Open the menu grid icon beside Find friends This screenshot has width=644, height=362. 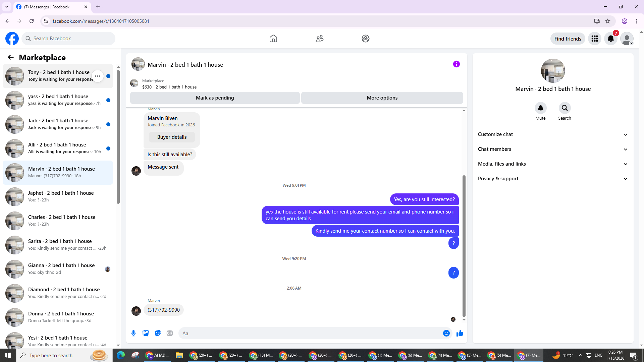click(x=594, y=39)
